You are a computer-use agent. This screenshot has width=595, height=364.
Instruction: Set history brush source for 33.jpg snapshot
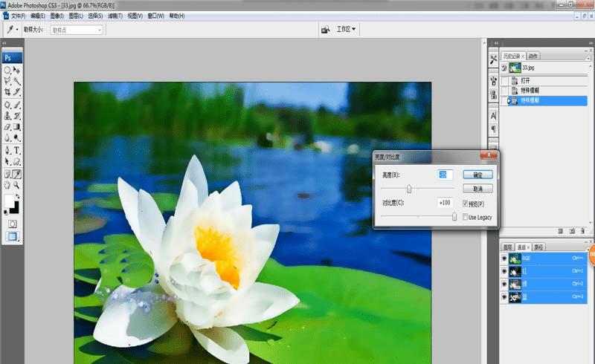pyautogui.click(x=504, y=68)
